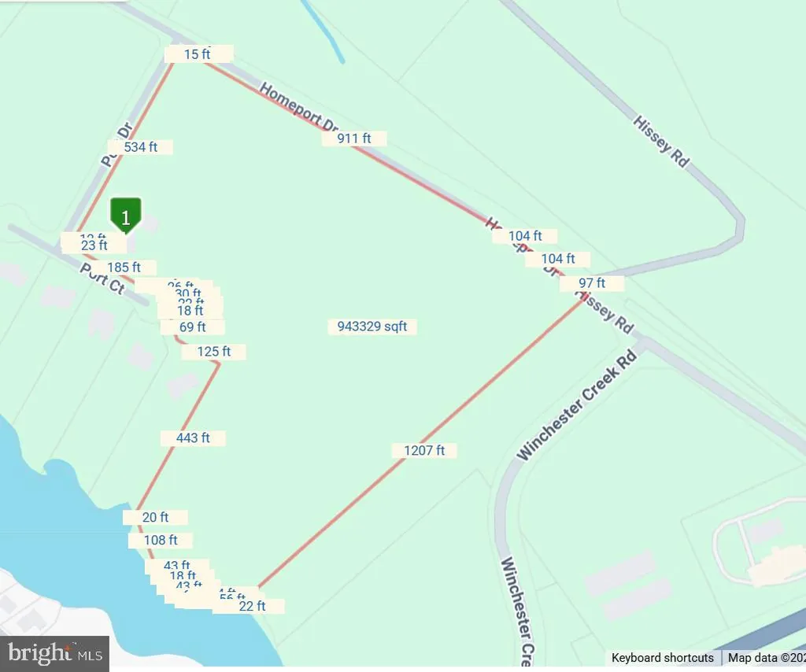Click the 185 ft measurement label

point(124,268)
